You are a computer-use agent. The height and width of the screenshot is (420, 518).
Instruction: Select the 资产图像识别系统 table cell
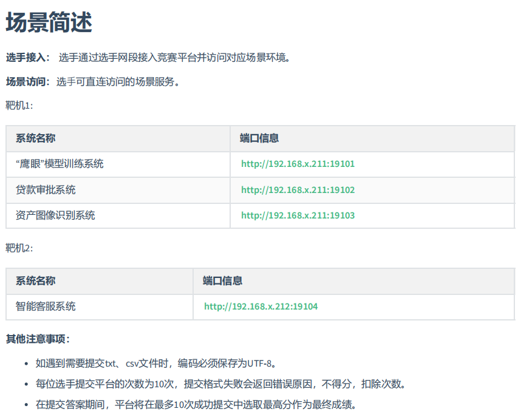click(x=55, y=215)
